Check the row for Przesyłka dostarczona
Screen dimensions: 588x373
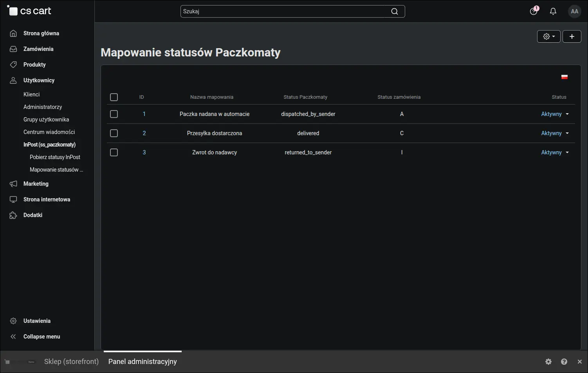coord(114,133)
